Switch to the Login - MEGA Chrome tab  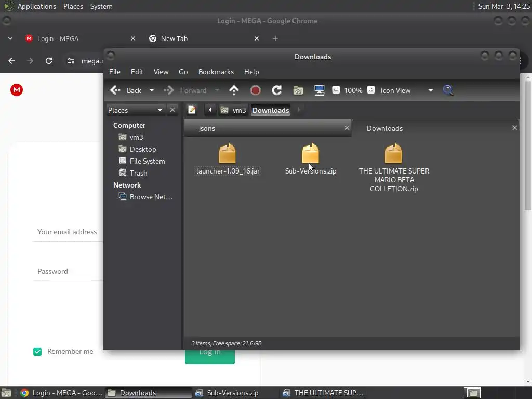[81, 38]
